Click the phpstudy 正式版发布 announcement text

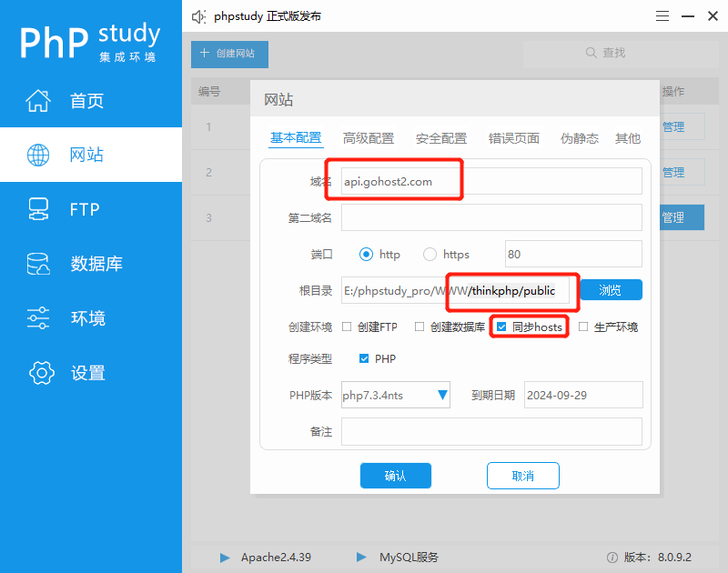pos(268,16)
